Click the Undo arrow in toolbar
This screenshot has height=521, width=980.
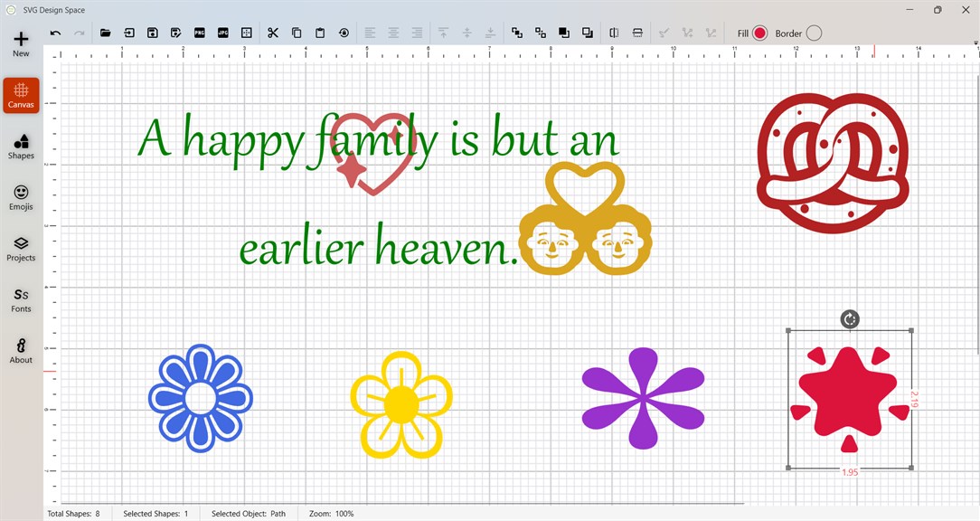[x=56, y=33]
